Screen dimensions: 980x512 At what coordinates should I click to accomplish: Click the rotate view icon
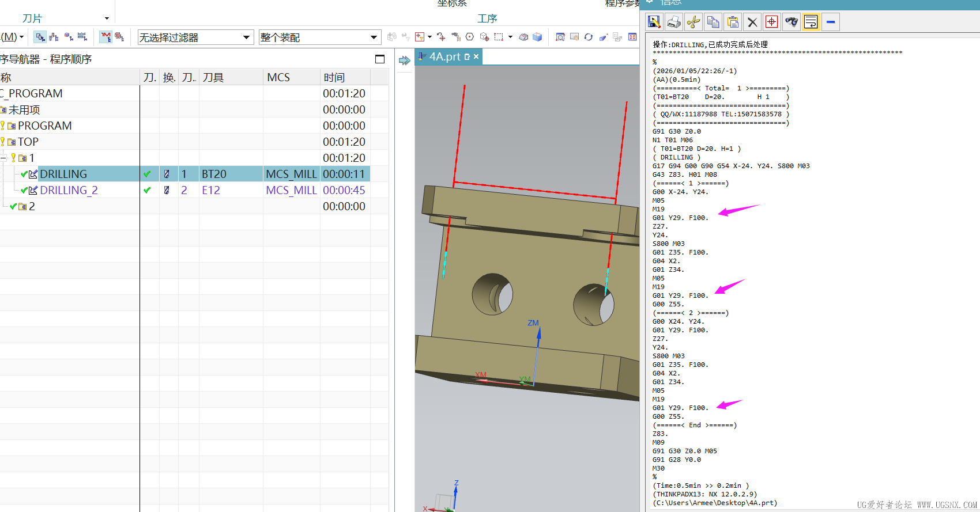(589, 37)
